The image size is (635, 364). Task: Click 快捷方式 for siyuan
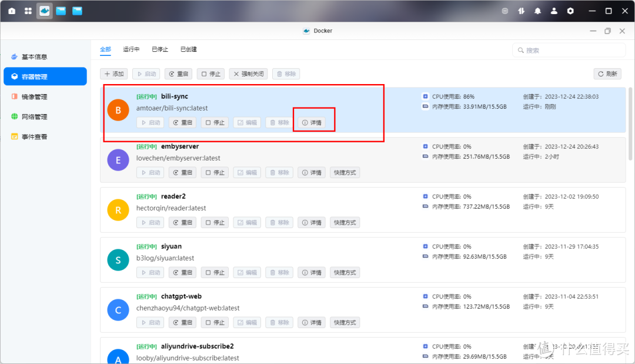coord(345,272)
